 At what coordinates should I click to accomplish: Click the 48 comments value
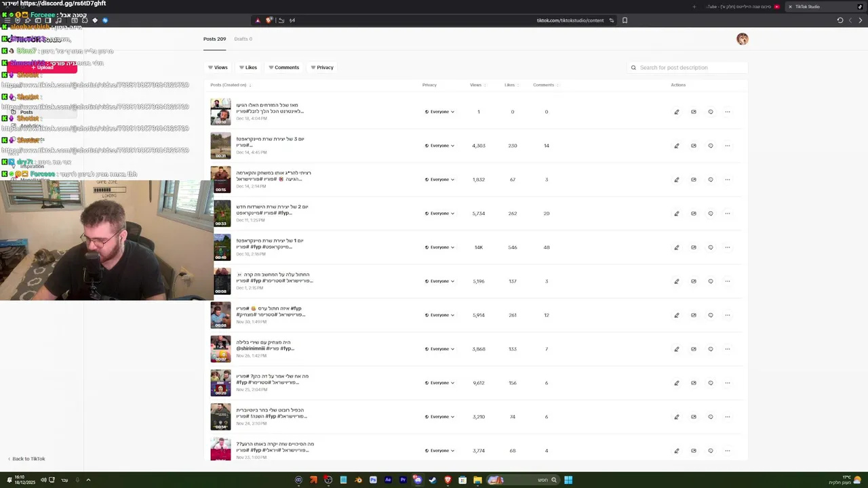coord(547,247)
